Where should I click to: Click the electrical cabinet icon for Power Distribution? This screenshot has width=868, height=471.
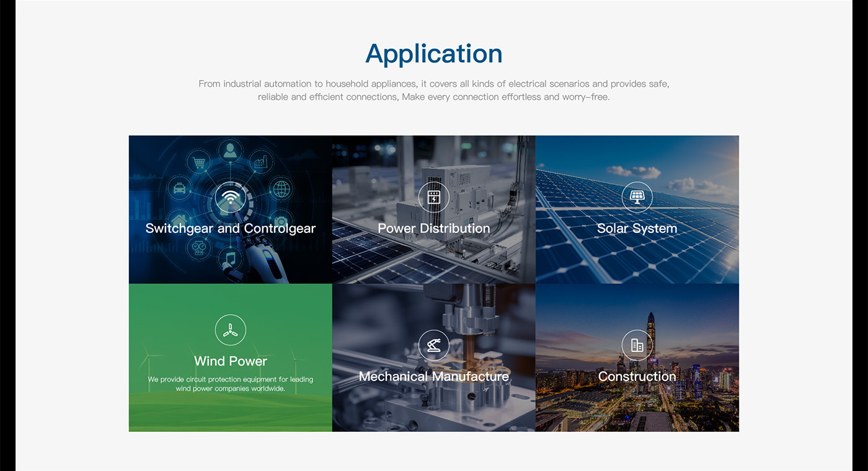tap(433, 197)
